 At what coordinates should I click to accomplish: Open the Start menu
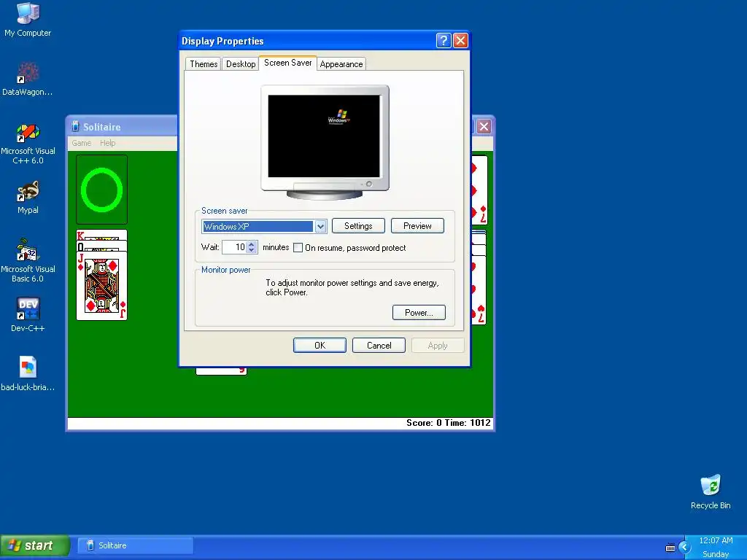pyautogui.click(x=35, y=545)
